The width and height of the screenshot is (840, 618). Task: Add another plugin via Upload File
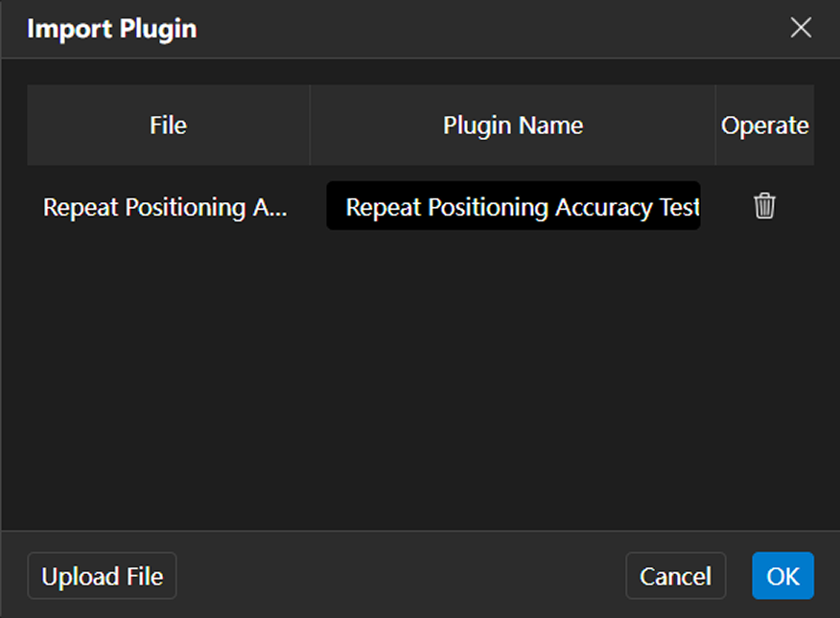[x=102, y=576]
